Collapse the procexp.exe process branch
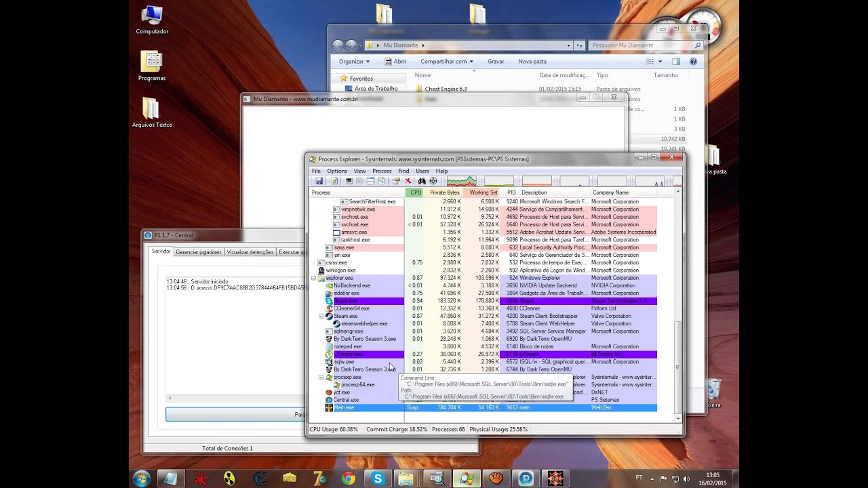The image size is (868, 488). pos(321,377)
